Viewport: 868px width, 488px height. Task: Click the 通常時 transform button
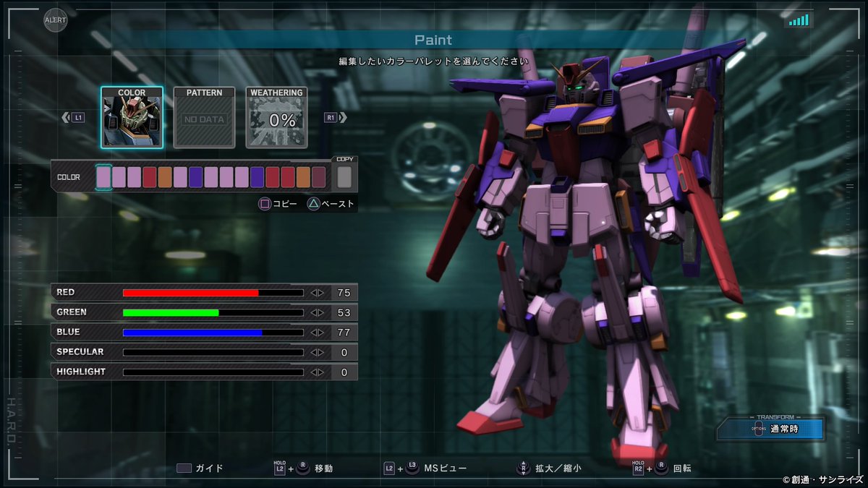coord(770,429)
